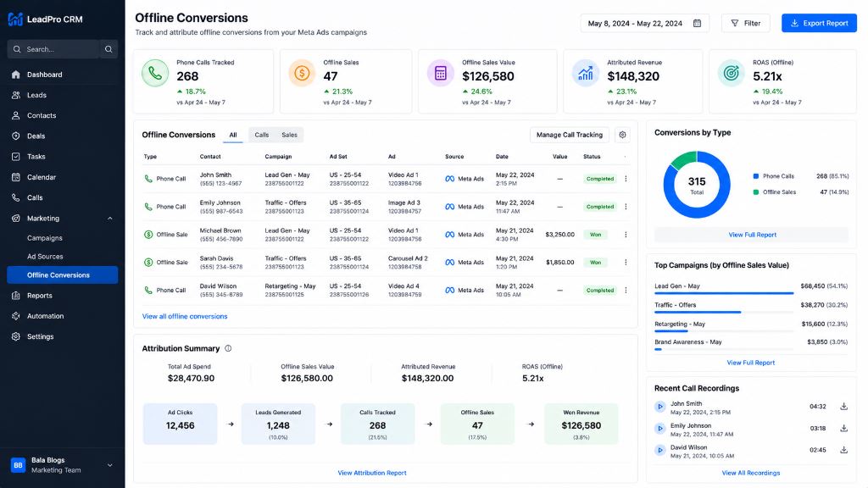Open Leads in sidebar

[62, 95]
